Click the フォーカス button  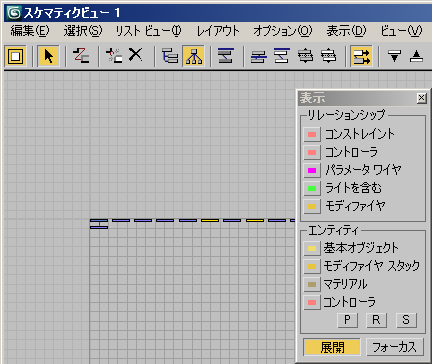[x=395, y=347]
